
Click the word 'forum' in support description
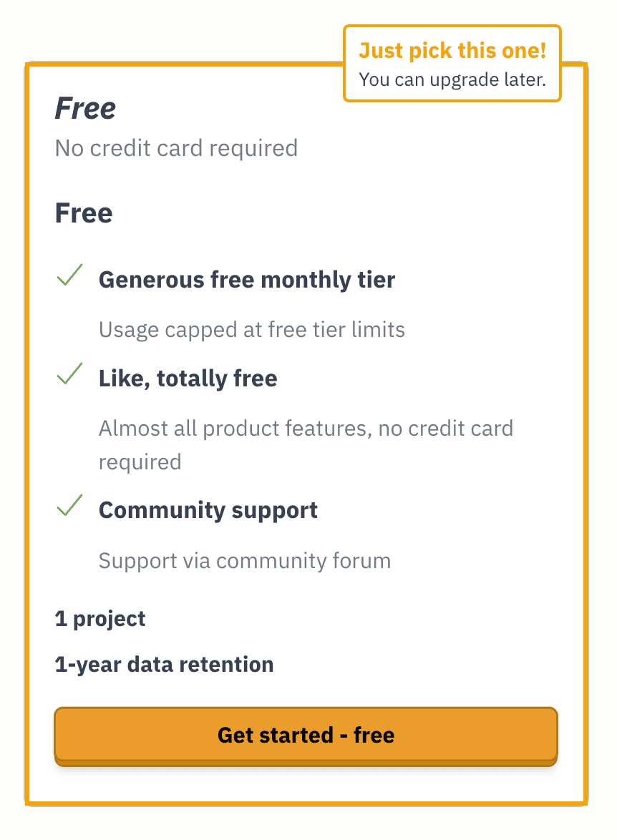pyautogui.click(x=362, y=560)
